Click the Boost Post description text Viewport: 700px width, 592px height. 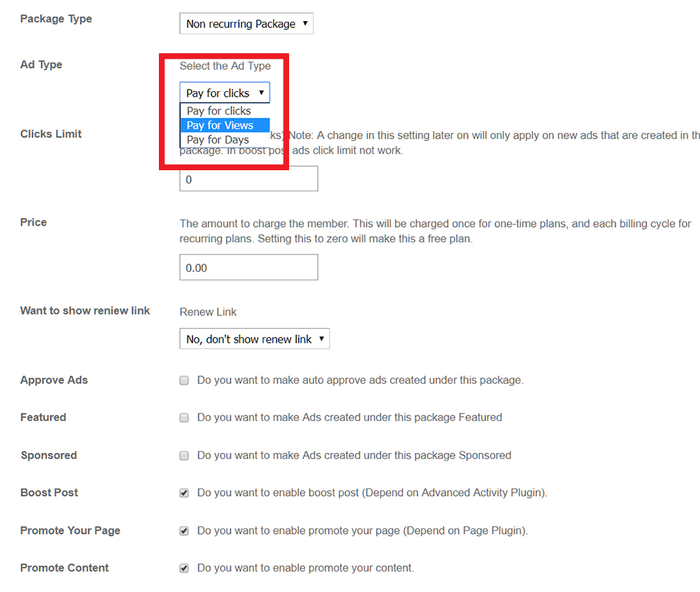[x=372, y=493]
